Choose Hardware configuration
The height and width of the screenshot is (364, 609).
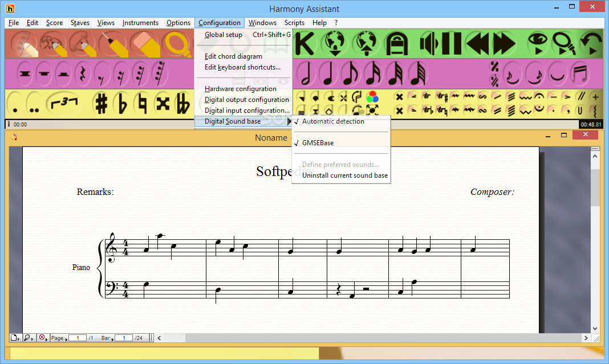click(243, 89)
